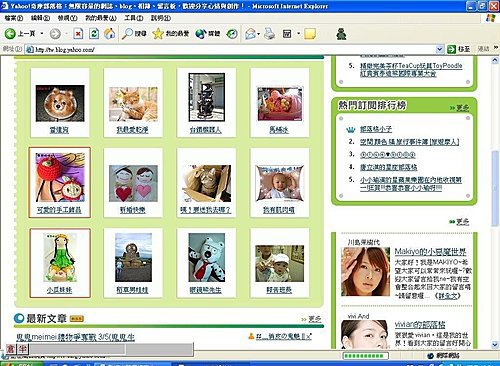Click the IE icon in the title bar
Image resolution: width=500 pixels, height=366 pixels.
pyautogui.click(x=5, y=6)
